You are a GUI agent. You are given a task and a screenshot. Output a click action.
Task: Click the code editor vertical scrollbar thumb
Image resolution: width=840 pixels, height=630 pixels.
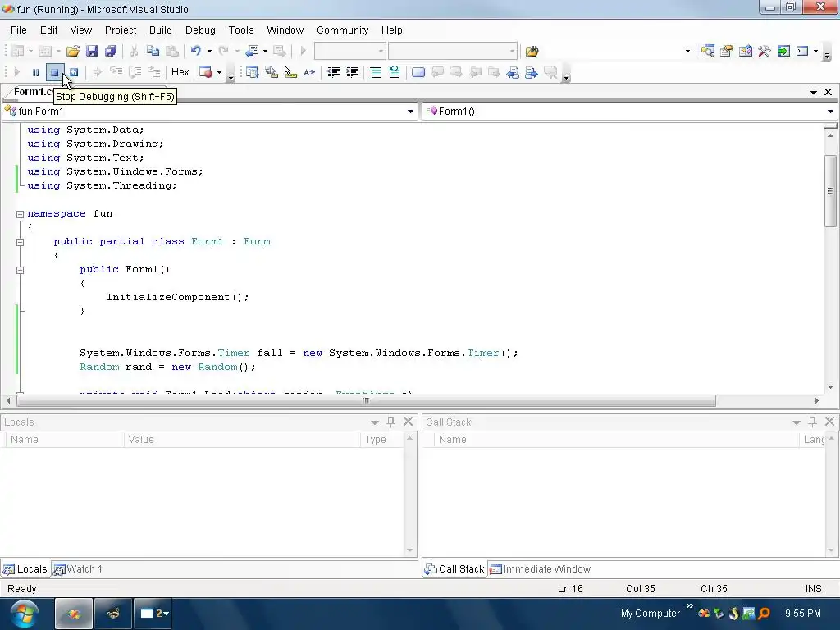(x=830, y=191)
